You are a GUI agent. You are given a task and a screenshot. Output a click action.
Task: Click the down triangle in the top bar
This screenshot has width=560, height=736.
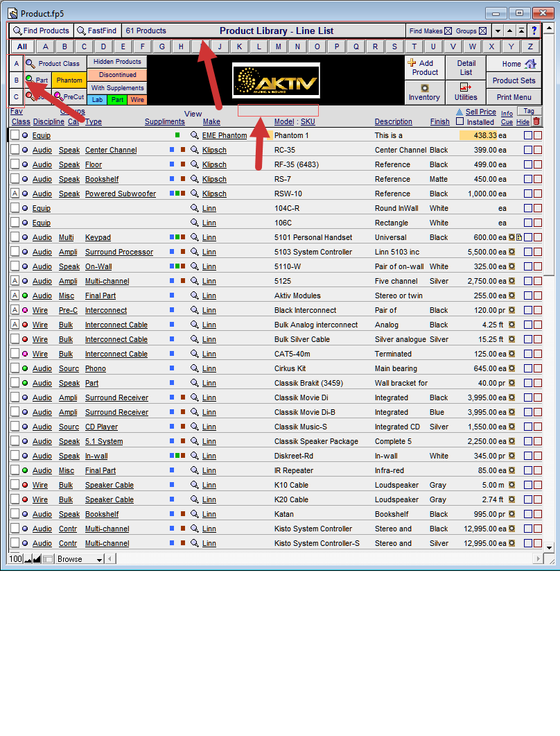click(498, 31)
